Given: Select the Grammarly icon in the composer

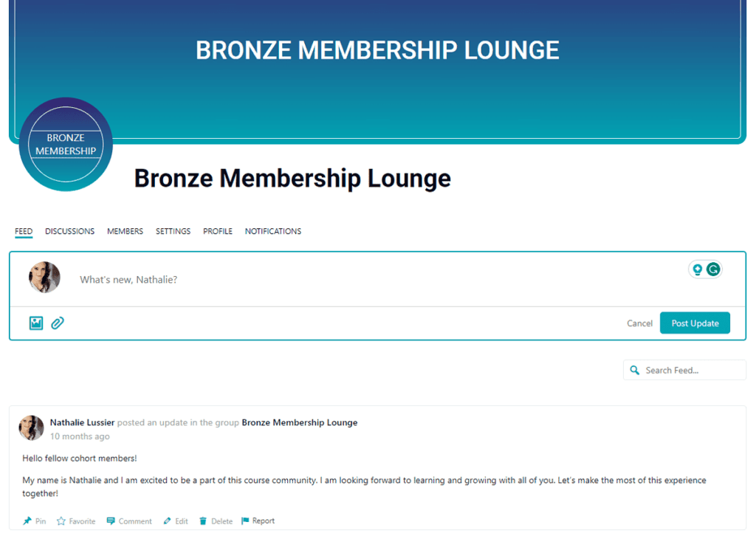Looking at the screenshot, I should pos(712,269).
